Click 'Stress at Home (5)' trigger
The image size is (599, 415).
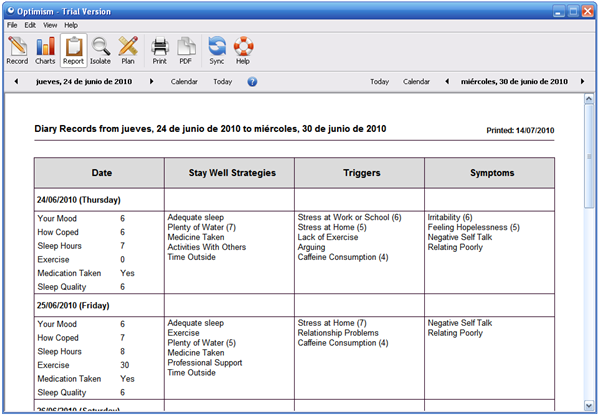pos(332,227)
